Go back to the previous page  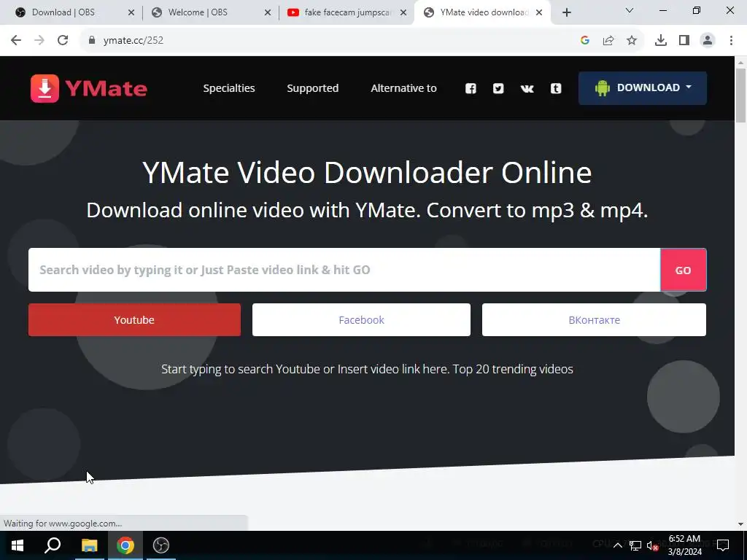coord(16,41)
